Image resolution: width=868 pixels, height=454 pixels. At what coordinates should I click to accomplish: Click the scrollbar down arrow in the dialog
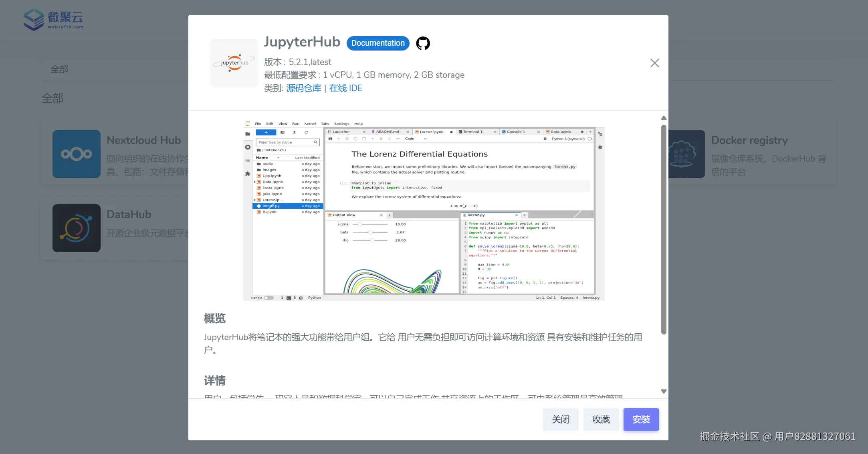[x=664, y=391]
